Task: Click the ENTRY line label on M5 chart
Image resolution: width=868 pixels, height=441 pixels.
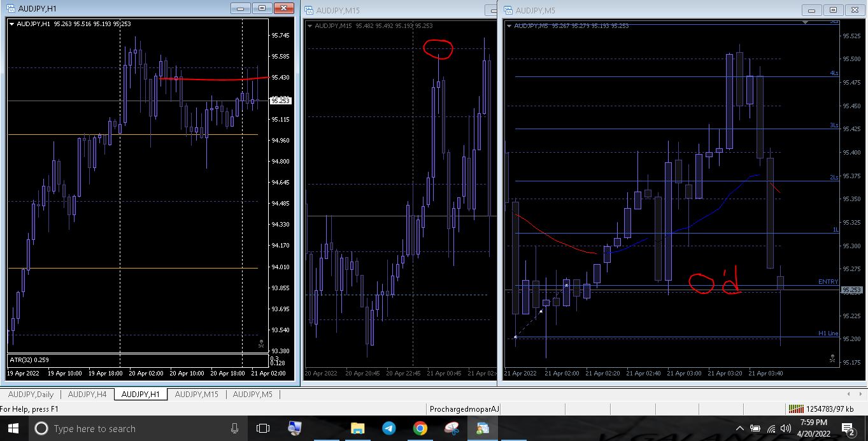Action: pos(828,281)
